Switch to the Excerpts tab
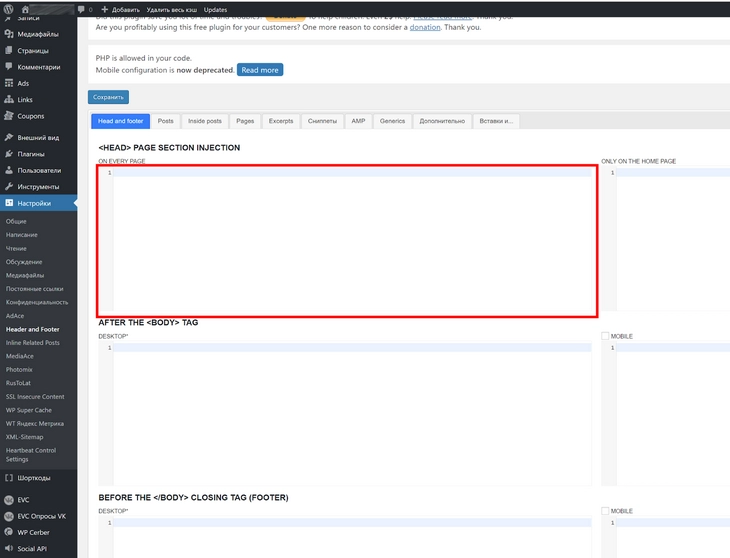Viewport: 730px width, 558px height. [281, 121]
